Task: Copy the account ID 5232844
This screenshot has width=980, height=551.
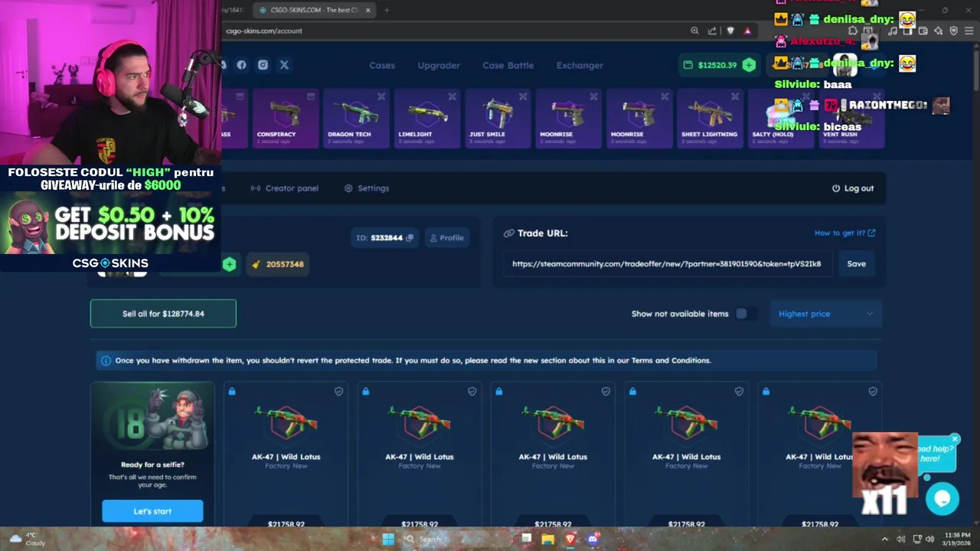Action: pyautogui.click(x=410, y=238)
